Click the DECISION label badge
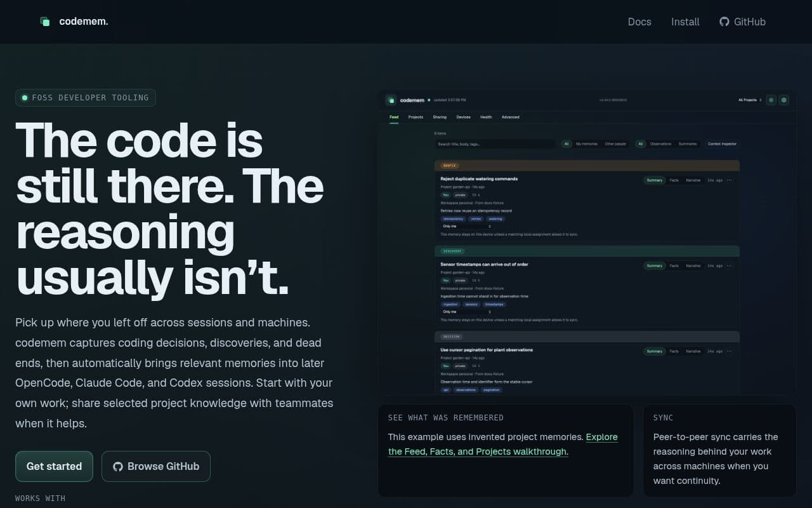This screenshot has height=508, width=812. (x=452, y=337)
